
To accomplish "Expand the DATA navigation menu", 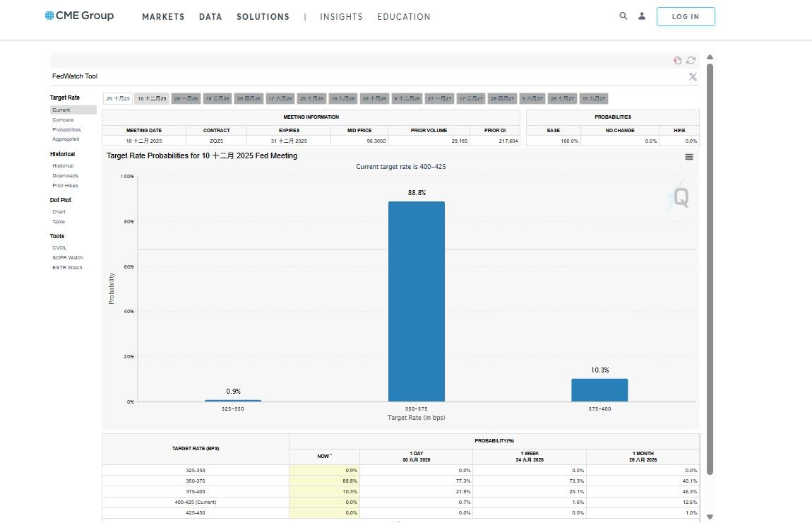I will (210, 17).
